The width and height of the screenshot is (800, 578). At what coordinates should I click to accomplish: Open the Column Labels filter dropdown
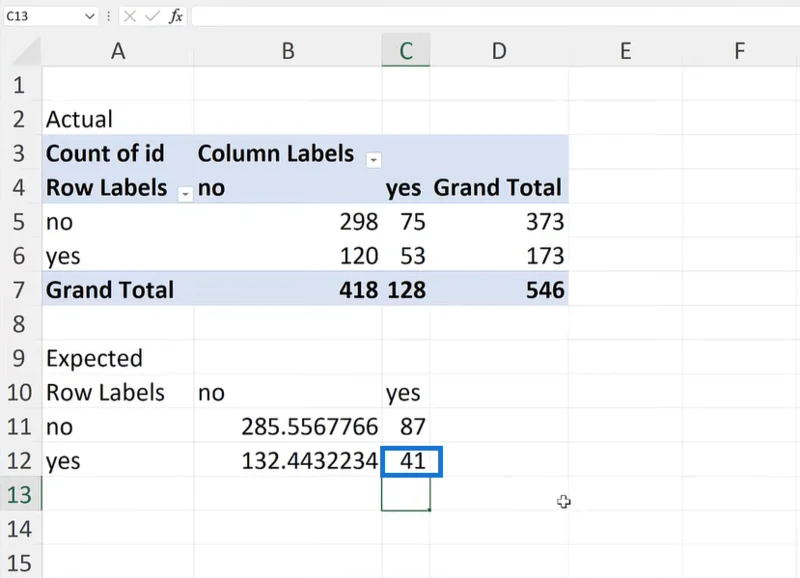[373, 160]
